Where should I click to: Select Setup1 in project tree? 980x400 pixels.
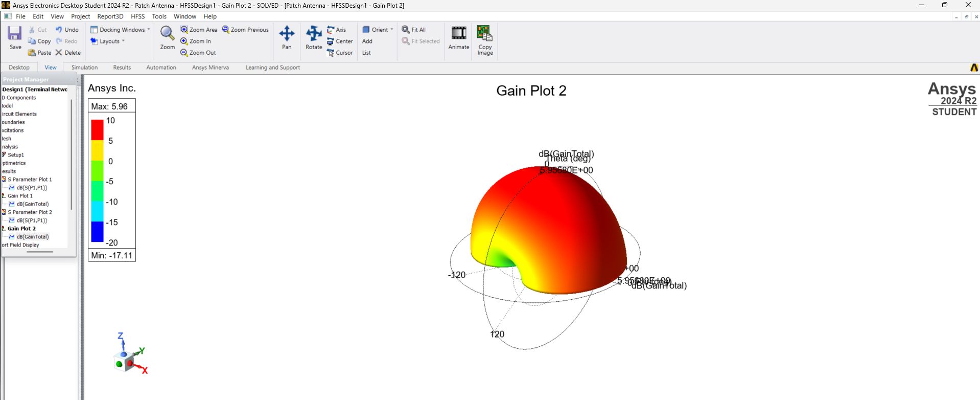coord(16,155)
